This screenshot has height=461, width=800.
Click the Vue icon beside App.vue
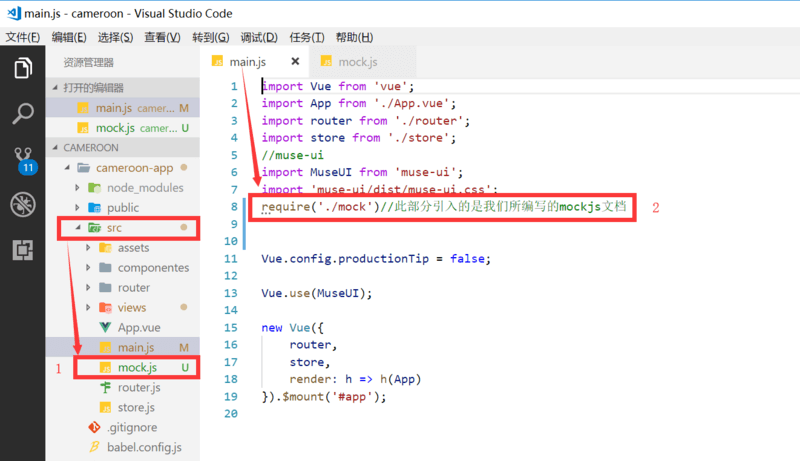pyautogui.click(x=105, y=327)
